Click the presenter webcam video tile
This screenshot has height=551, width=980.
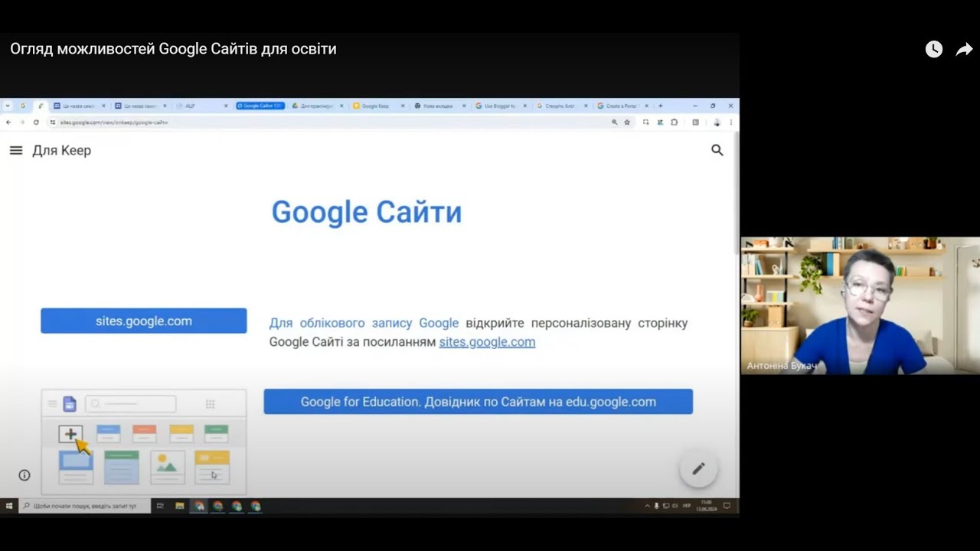861,306
